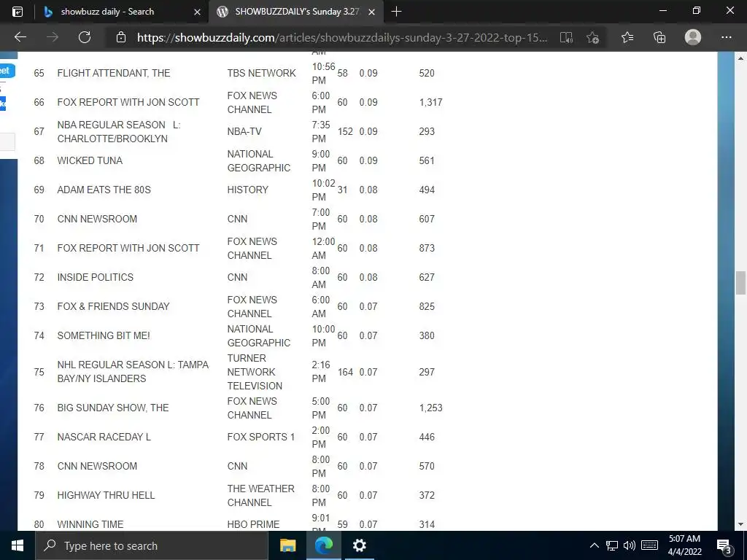The image size is (747, 560).
Task: Click HBO PRIME network cell
Action: coord(253,524)
